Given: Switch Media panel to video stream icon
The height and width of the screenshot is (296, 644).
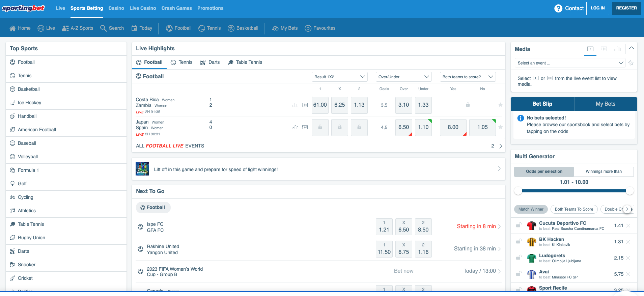Looking at the screenshot, I should (x=590, y=49).
